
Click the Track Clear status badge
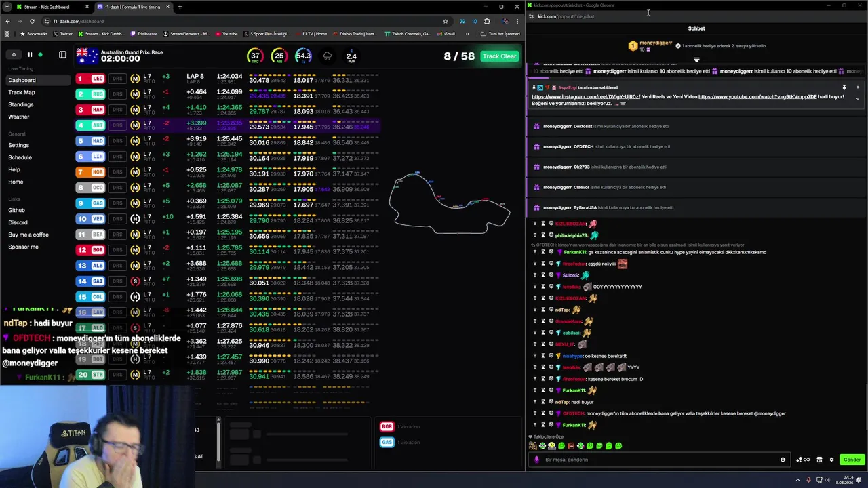coord(499,56)
